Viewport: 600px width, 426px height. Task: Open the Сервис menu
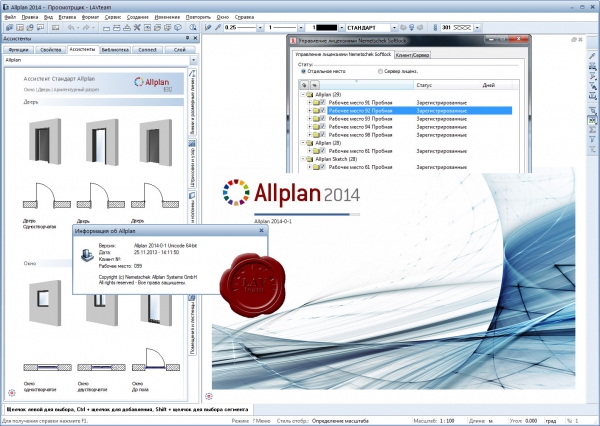tap(113, 17)
